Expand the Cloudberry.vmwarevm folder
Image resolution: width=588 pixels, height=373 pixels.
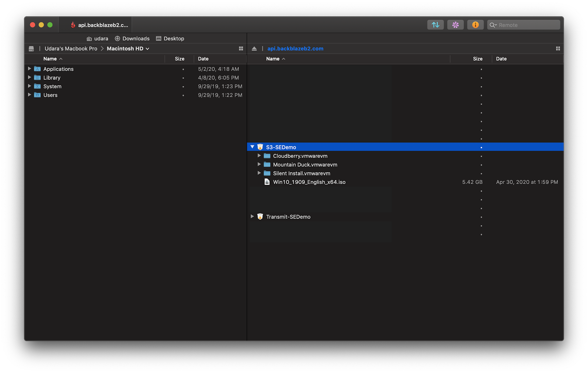[259, 156]
